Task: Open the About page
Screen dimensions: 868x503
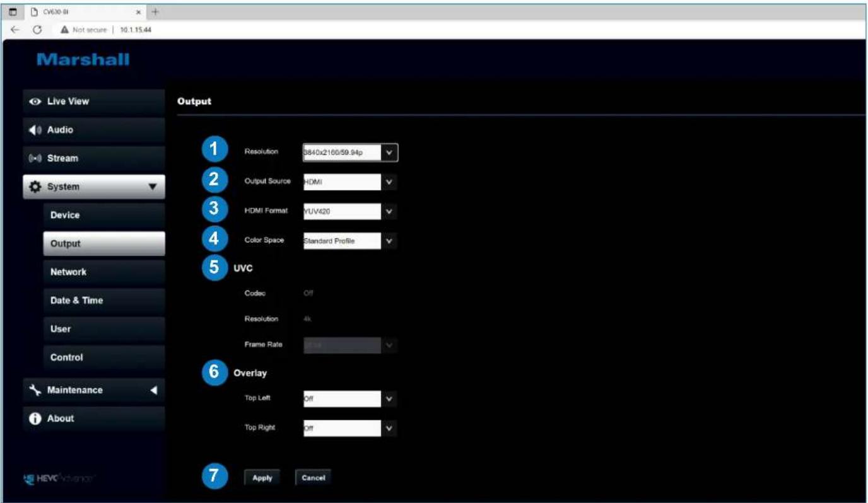Action: pyautogui.click(x=93, y=418)
